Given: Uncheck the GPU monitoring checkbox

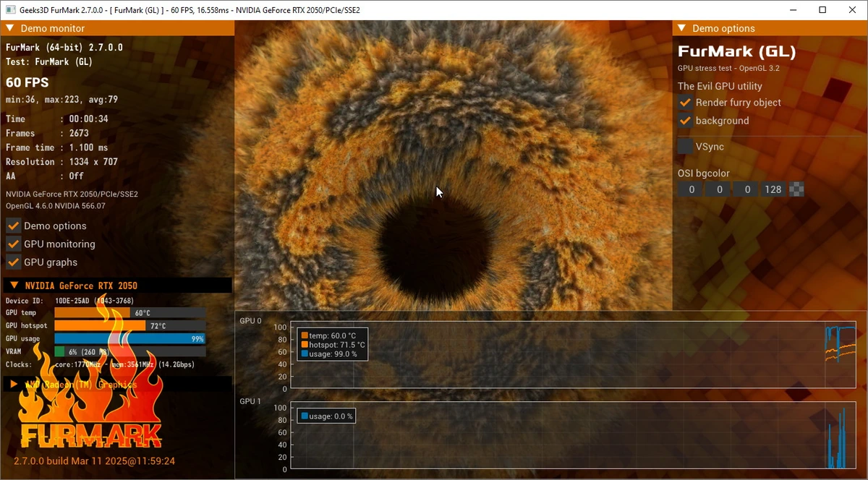Looking at the screenshot, I should [x=13, y=244].
